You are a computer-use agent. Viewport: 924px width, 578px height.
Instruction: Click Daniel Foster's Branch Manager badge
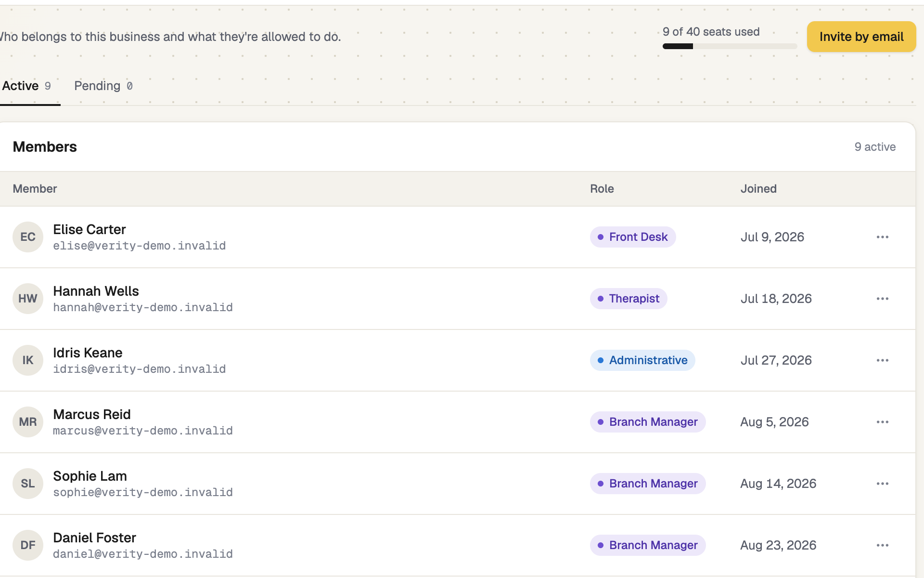pos(648,545)
